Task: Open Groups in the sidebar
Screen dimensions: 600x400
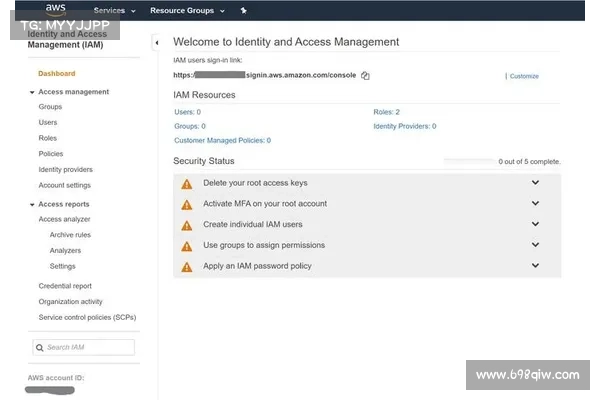Action: [x=50, y=107]
